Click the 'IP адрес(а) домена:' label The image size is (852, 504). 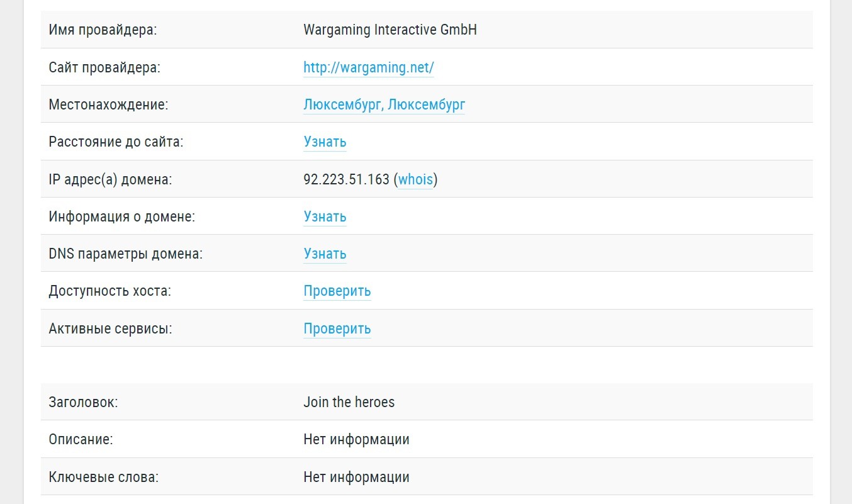click(110, 179)
